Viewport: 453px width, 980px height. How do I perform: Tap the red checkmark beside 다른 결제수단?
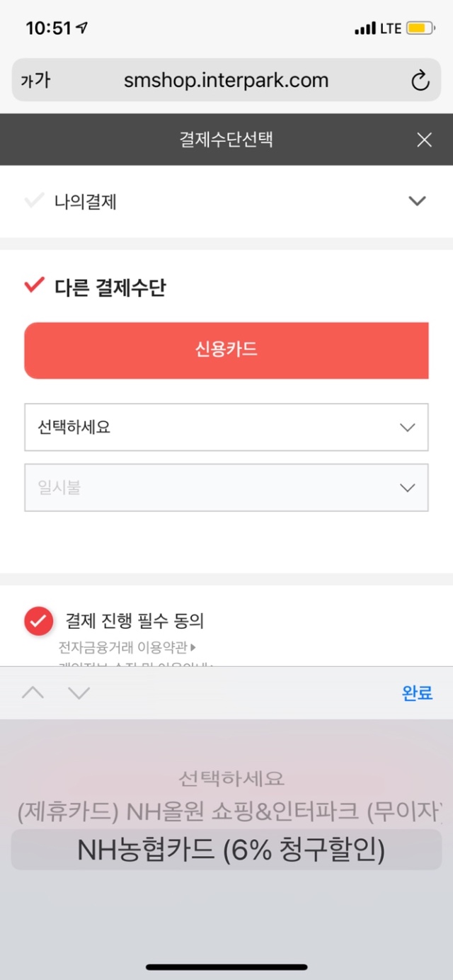click(x=34, y=286)
